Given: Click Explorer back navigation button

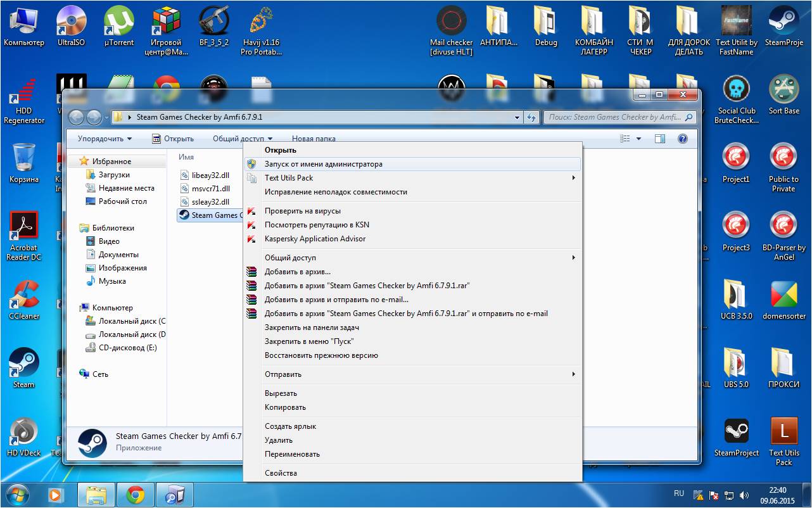Looking at the screenshot, I should (x=76, y=117).
